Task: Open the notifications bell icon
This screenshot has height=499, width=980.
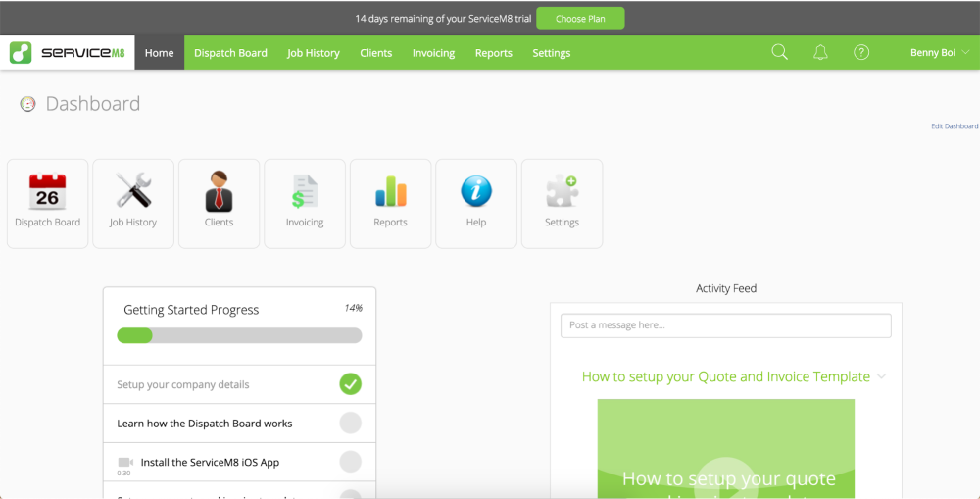Action: pyautogui.click(x=820, y=53)
